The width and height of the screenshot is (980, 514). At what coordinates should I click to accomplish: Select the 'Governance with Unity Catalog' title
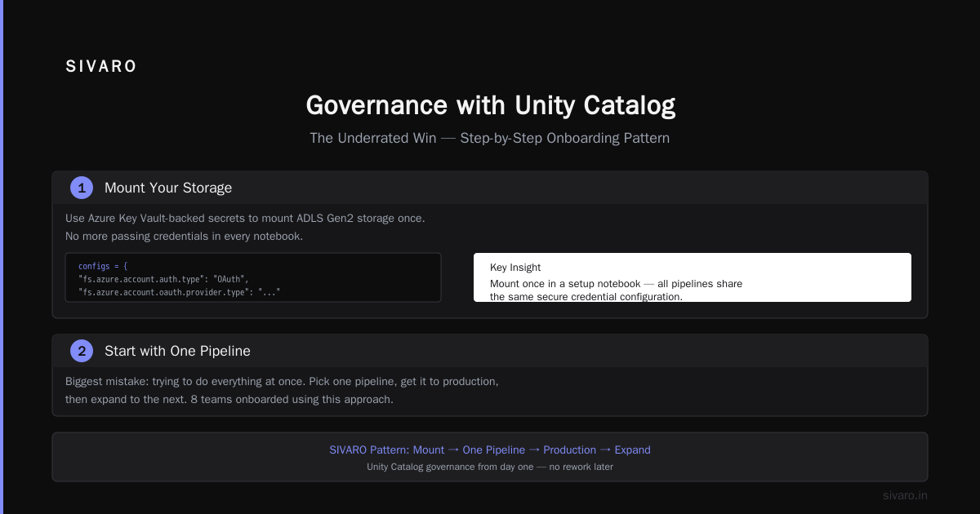pyautogui.click(x=490, y=105)
